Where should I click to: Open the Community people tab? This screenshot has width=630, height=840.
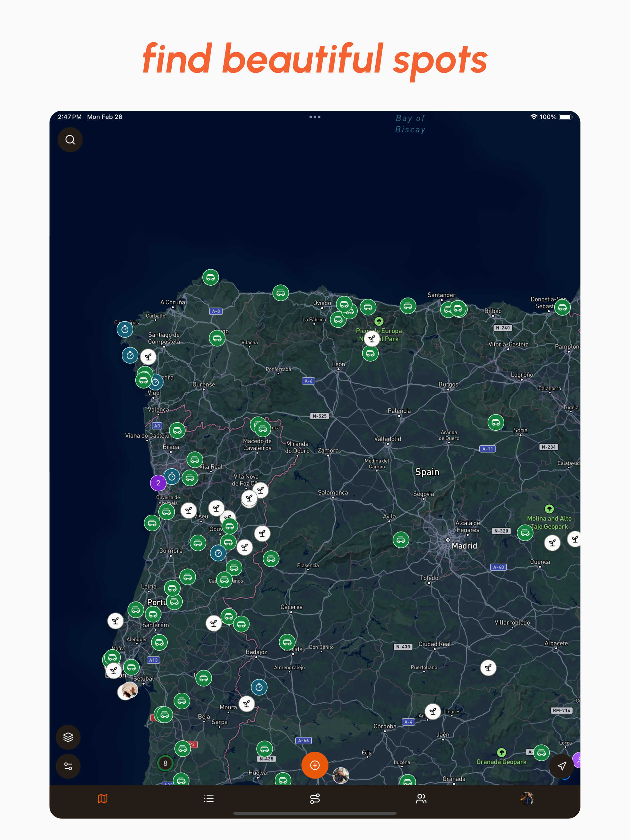[421, 798]
